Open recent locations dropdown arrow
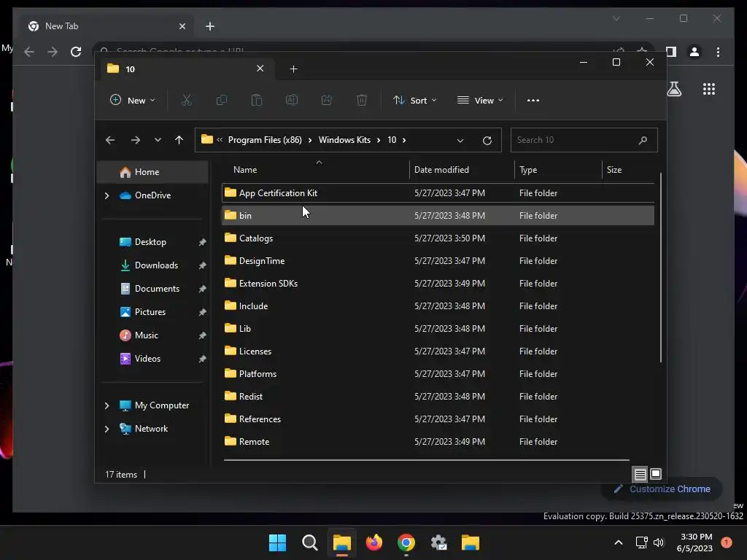Screen dimensions: 747x560 click(x=158, y=140)
